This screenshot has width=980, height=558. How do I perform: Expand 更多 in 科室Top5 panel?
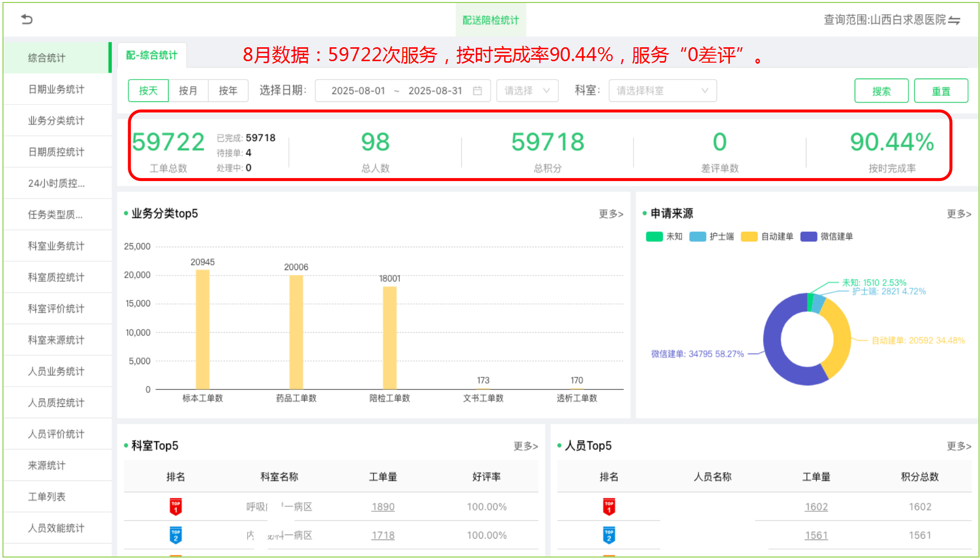(526, 446)
